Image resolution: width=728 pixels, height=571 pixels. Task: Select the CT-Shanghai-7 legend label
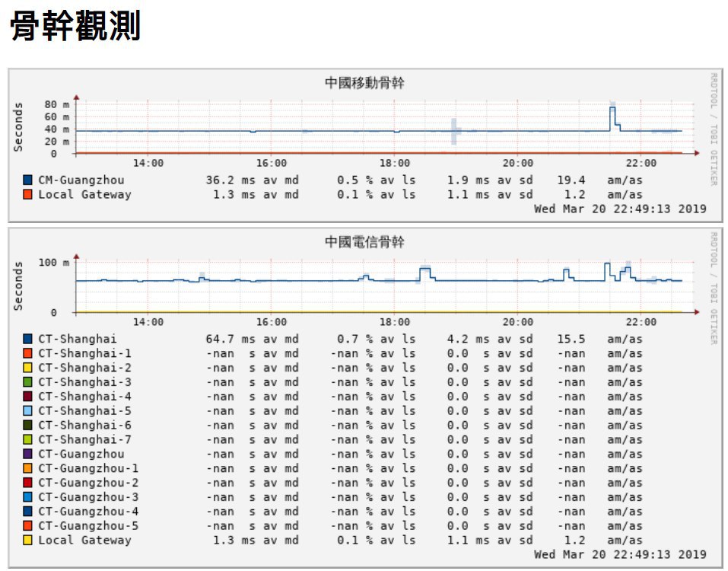click(84, 439)
